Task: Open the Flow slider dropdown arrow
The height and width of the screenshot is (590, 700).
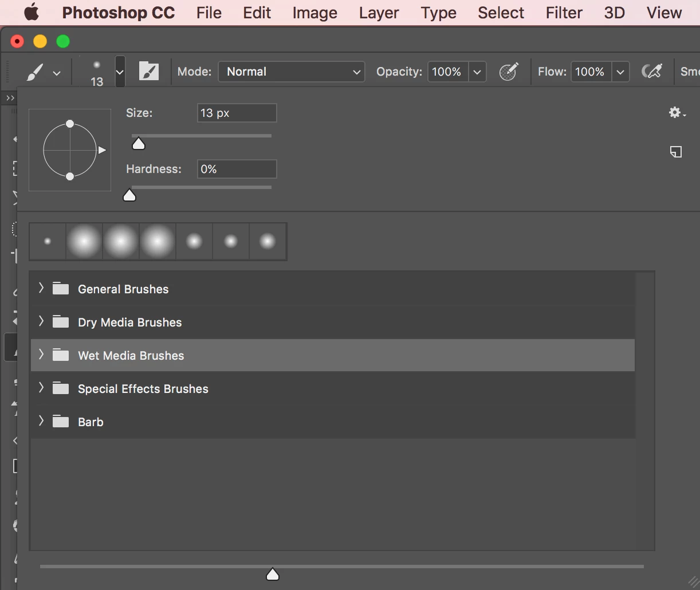Action: [x=620, y=72]
